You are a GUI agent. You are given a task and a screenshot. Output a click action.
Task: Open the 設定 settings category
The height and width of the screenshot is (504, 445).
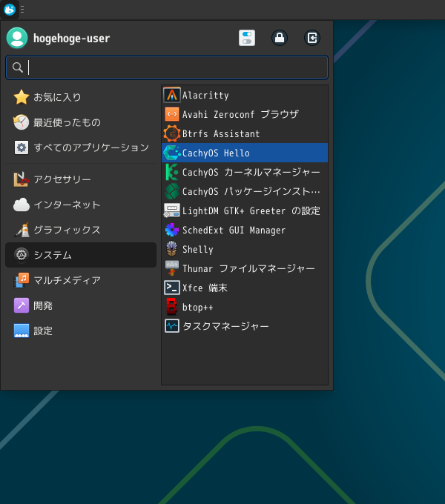pyautogui.click(x=81, y=331)
